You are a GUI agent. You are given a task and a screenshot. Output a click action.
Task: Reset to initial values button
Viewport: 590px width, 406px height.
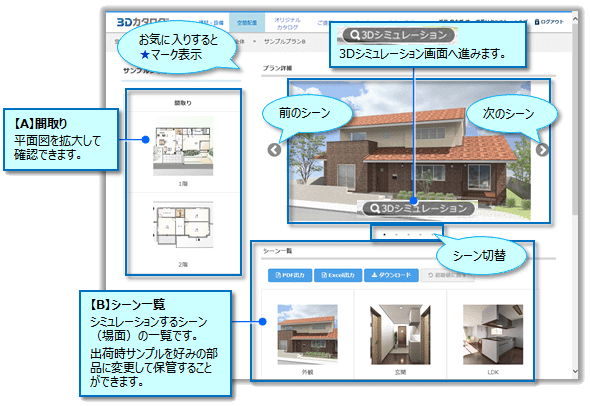click(x=447, y=275)
